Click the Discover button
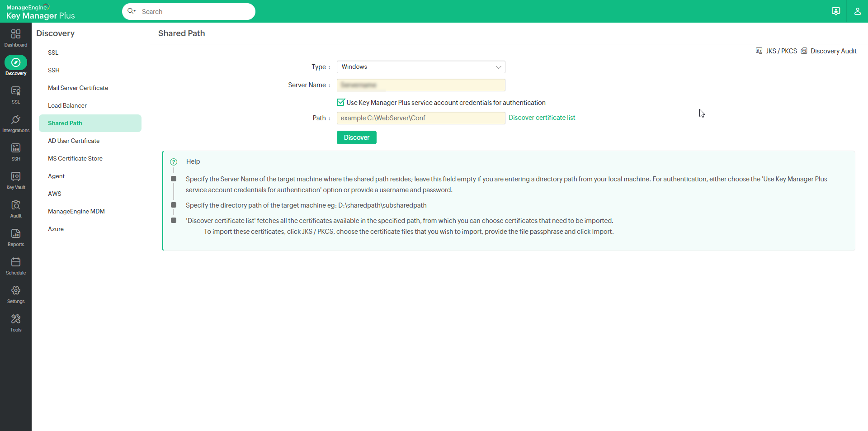This screenshot has width=868, height=431. pyautogui.click(x=356, y=137)
